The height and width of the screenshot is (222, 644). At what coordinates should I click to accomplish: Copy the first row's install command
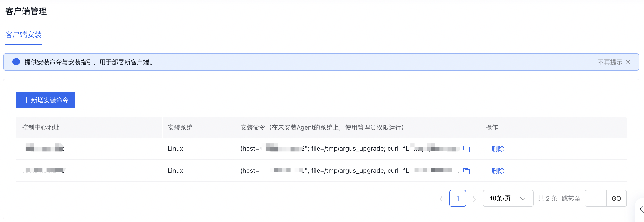point(467,149)
